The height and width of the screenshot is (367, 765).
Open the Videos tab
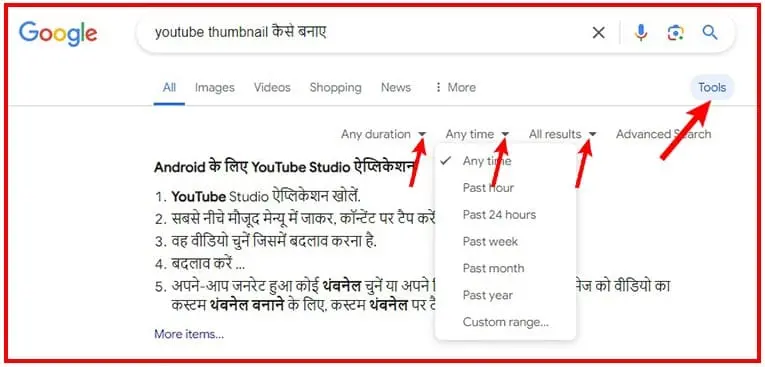272,88
